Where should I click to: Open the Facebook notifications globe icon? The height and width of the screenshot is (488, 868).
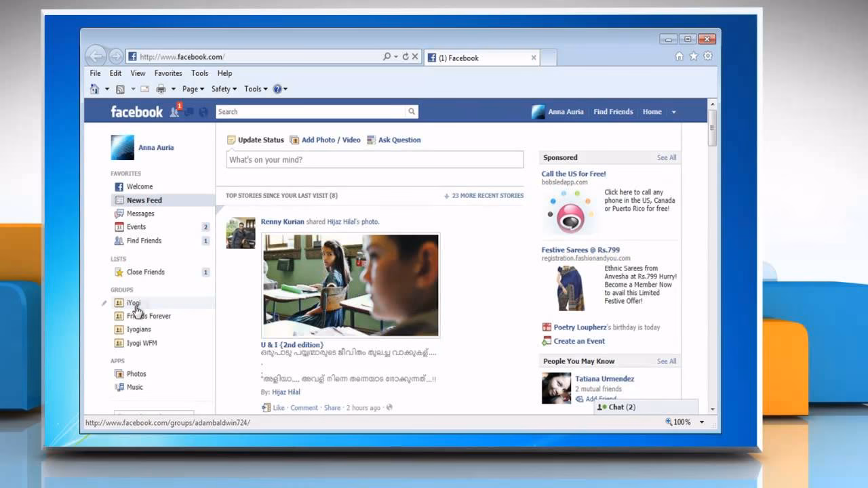(203, 112)
